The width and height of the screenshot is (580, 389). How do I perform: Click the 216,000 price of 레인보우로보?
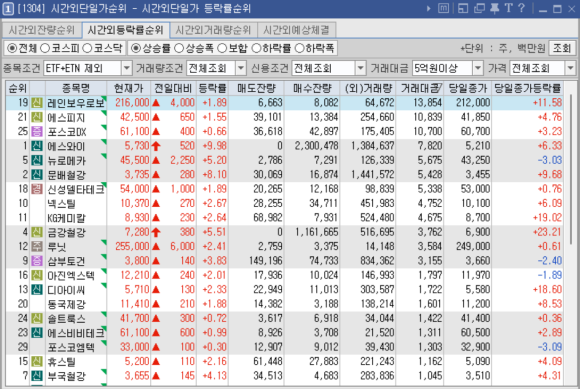(x=132, y=102)
